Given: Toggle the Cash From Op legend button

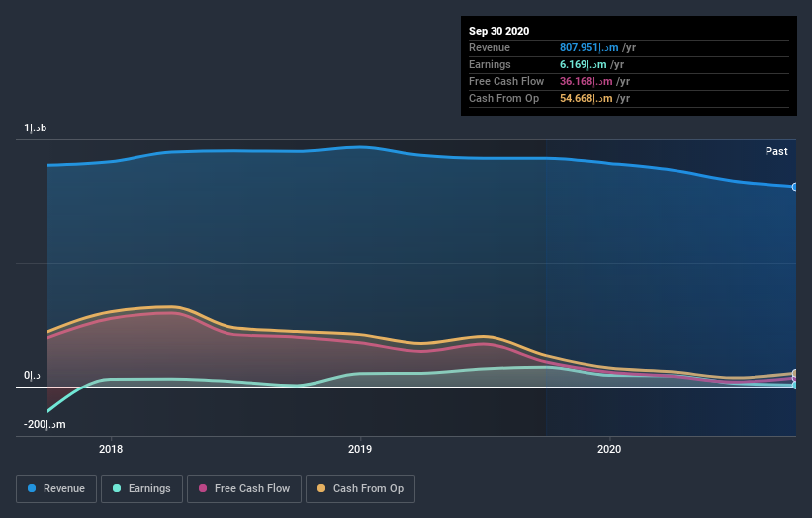Looking at the screenshot, I should tap(360, 489).
